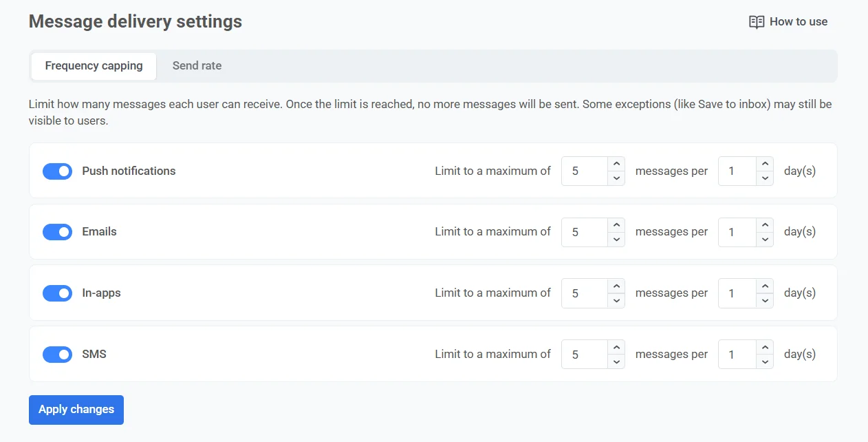Decrease Push notifications message limit with down arrow
The image size is (868, 442).
(616, 178)
